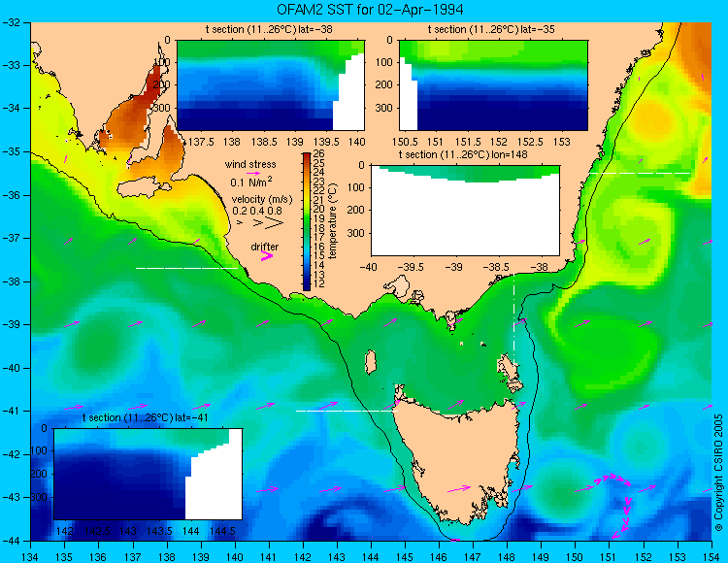The width and height of the screenshot is (728, 563).
Task: Open the lon=148 temperature section inset plot
Action: click(465, 211)
